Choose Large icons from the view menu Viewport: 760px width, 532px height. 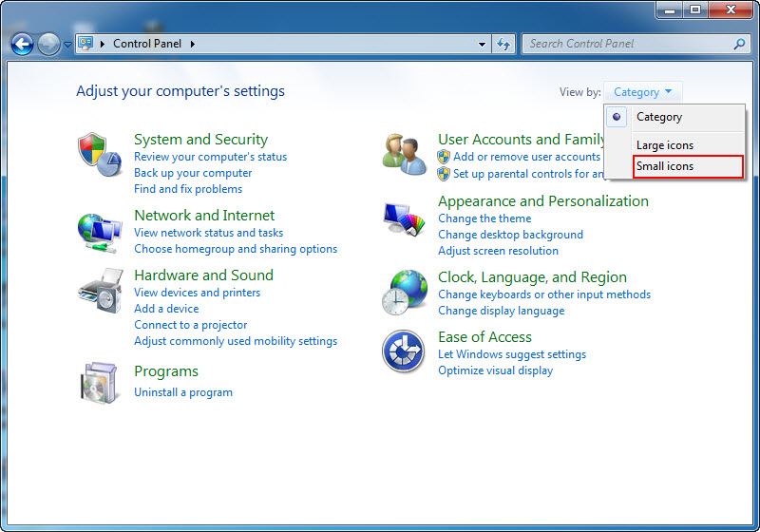tap(664, 144)
